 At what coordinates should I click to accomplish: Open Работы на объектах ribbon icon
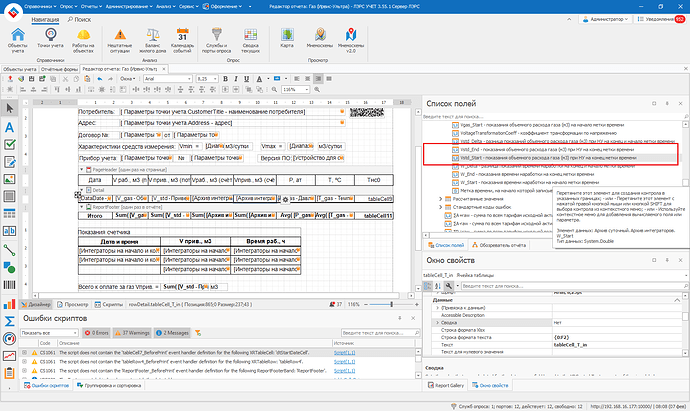(83, 40)
